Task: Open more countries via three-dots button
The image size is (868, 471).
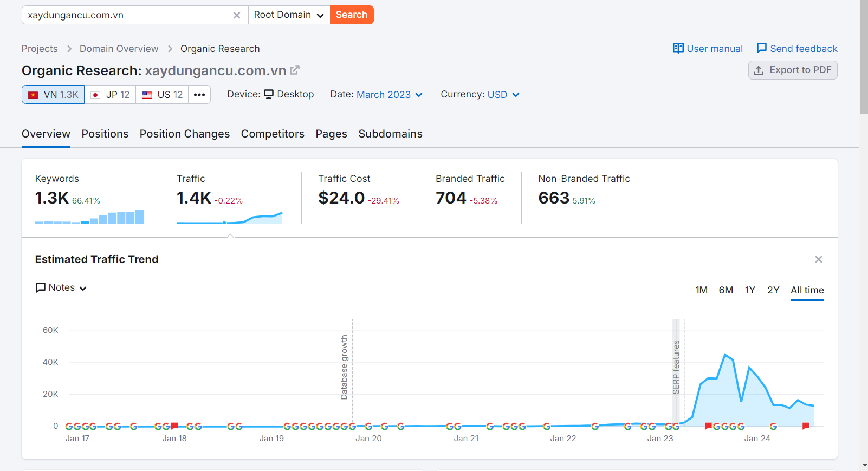Action: [199, 95]
